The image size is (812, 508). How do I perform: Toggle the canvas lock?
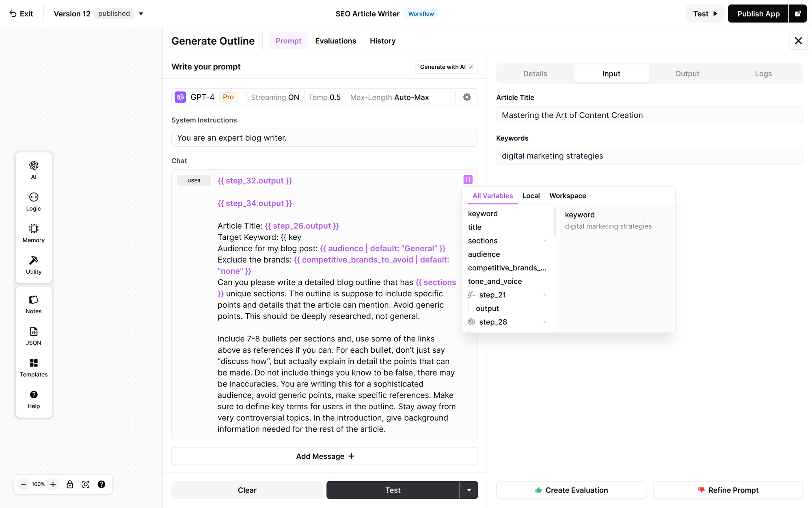pos(70,484)
